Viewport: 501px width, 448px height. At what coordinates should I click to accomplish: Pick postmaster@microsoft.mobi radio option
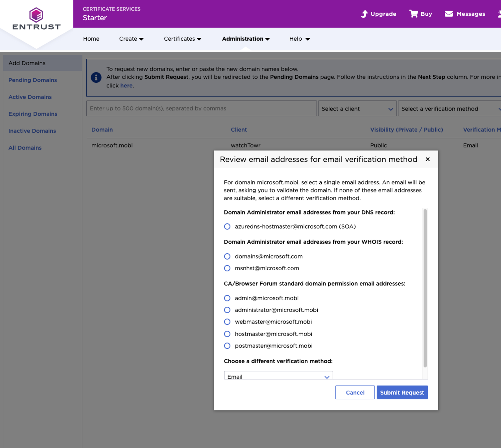pyautogui.click(x=227, y=346)
